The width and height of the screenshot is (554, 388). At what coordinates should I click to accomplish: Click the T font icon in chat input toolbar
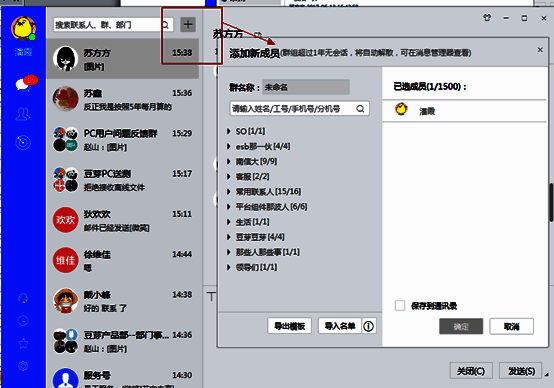(211, 296)
